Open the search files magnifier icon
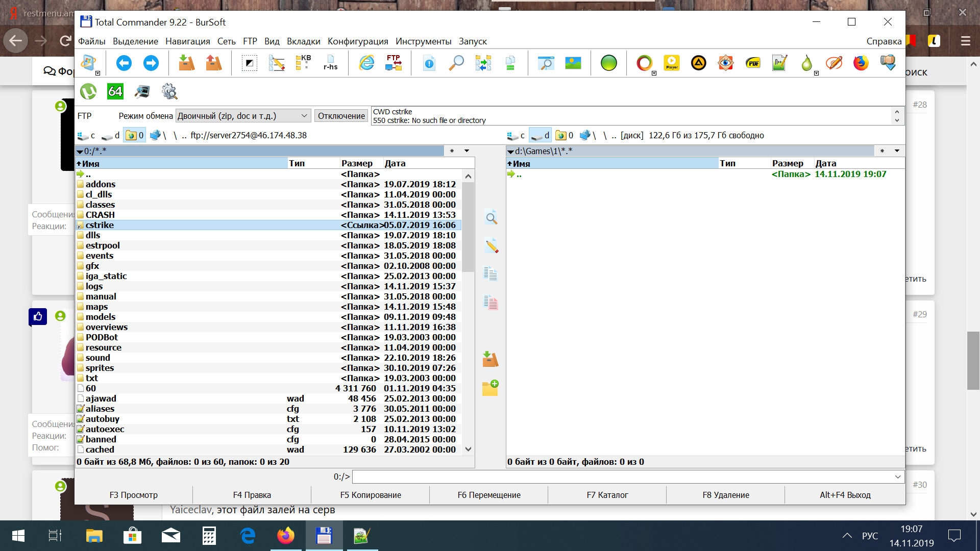The width and height of the screenshot is (980, 551). pyautogui.click(x=456, y=63)
